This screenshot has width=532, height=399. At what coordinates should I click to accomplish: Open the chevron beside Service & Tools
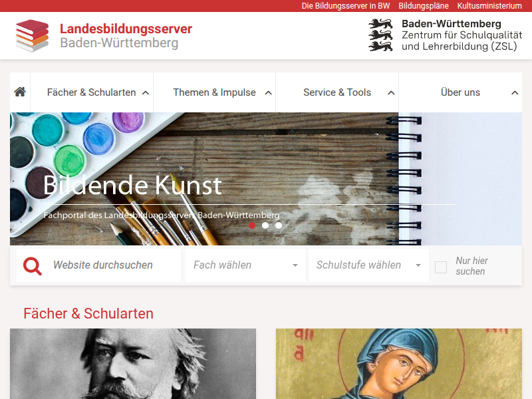point(391,92)
